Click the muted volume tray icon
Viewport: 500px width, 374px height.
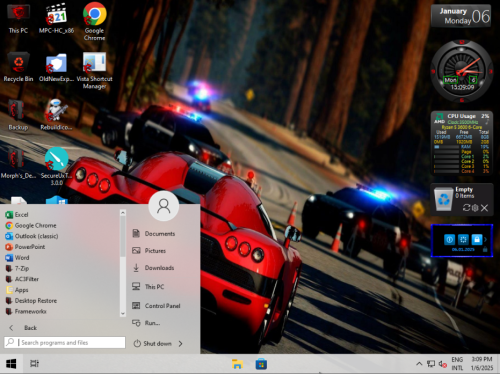click(x=443, y=364)
